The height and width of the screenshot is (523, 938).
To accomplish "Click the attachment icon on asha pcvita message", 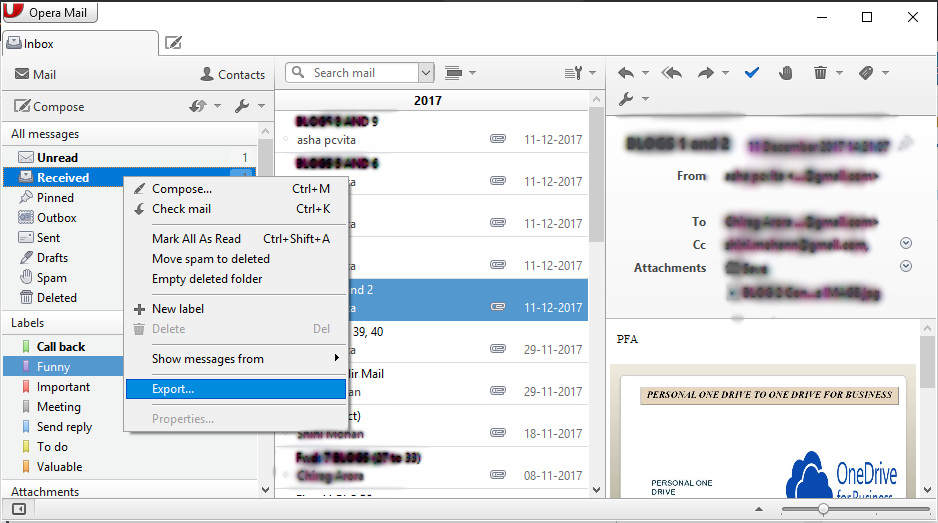I will pos(498,139).
